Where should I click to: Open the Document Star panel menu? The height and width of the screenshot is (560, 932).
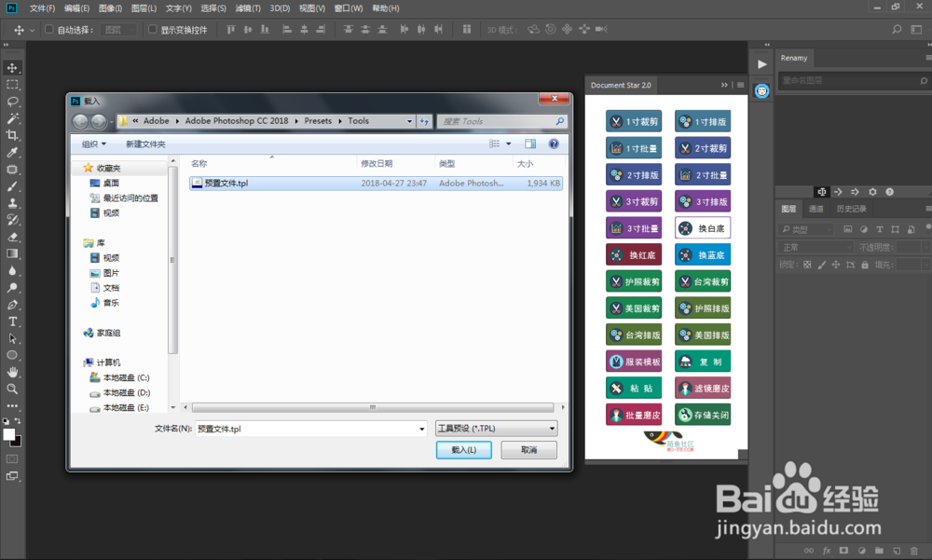coord(741,85)
